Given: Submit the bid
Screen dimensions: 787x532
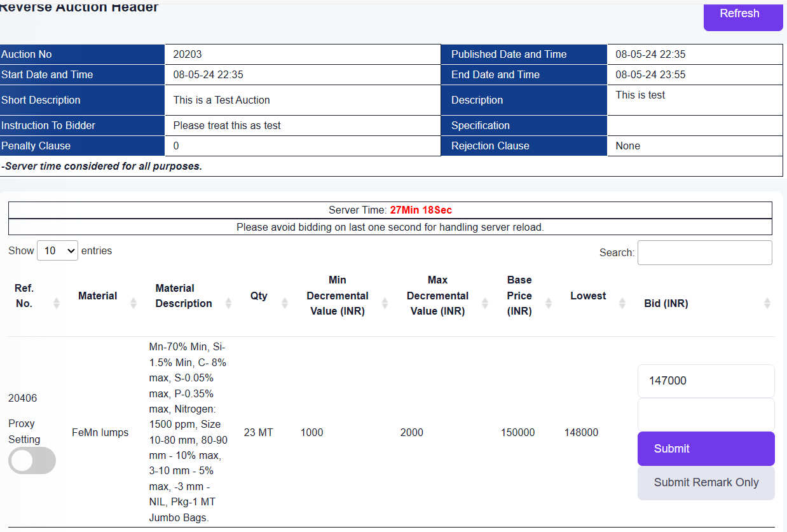Looking at the screenshot, I should click(706, 449).
